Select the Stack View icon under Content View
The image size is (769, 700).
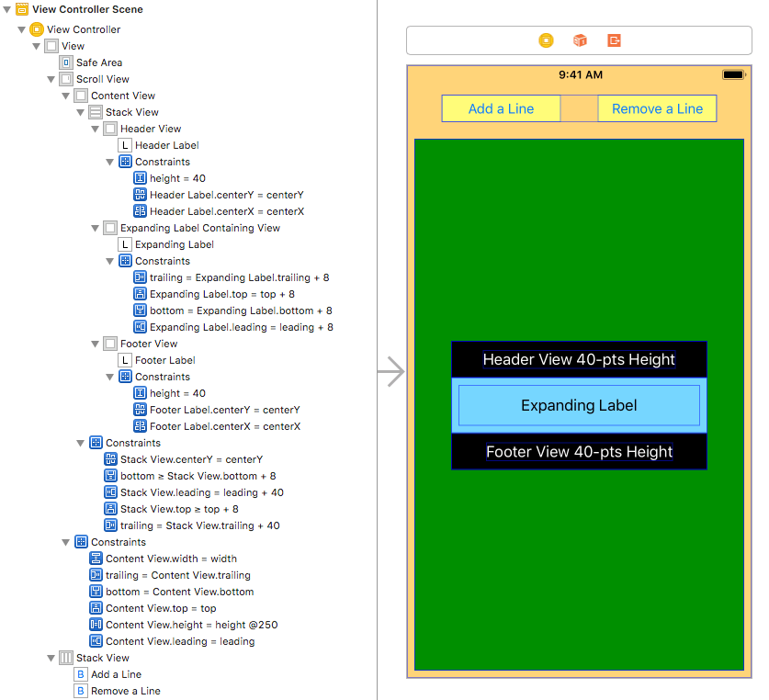point(95,112)
